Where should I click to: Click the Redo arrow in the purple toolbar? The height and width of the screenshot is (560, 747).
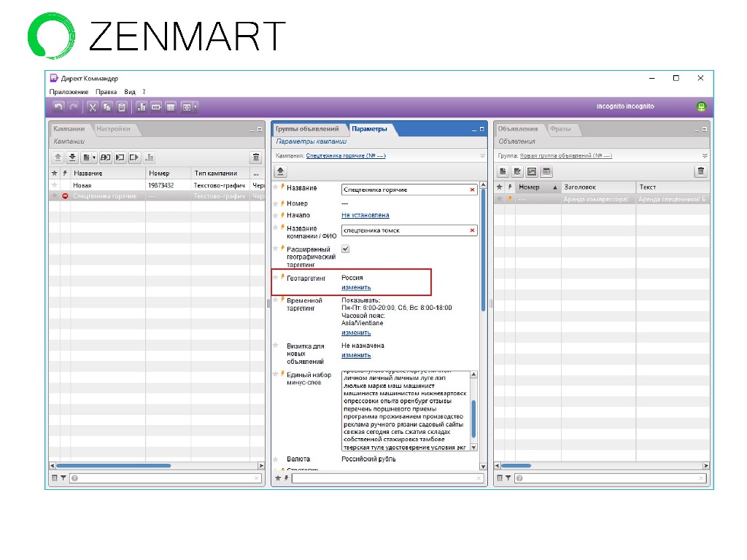click(74, 107)
